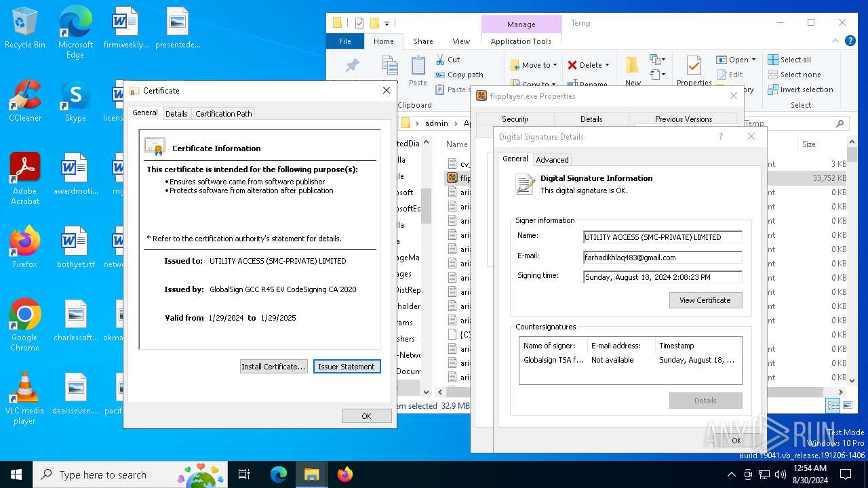Click Copy path in Explorer ribbon
The width and height of the screenshot is (868, 488).
[x=459, y=75]
